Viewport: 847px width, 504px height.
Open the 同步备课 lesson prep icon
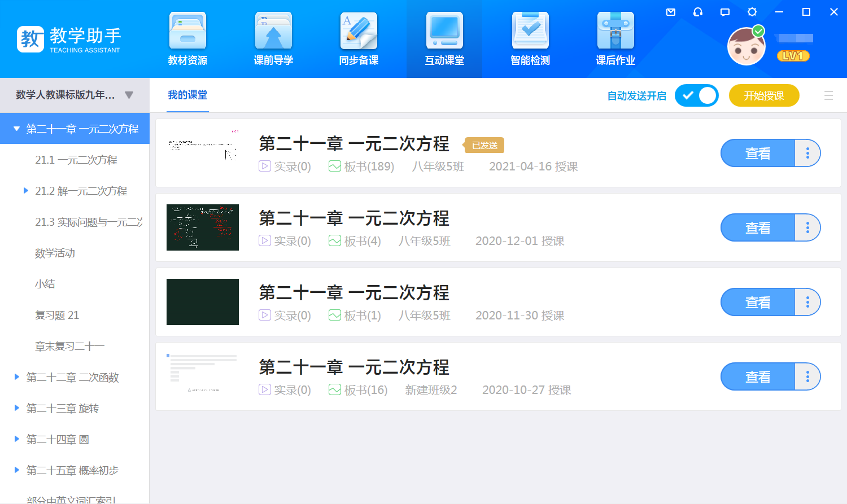pos(359,38)
